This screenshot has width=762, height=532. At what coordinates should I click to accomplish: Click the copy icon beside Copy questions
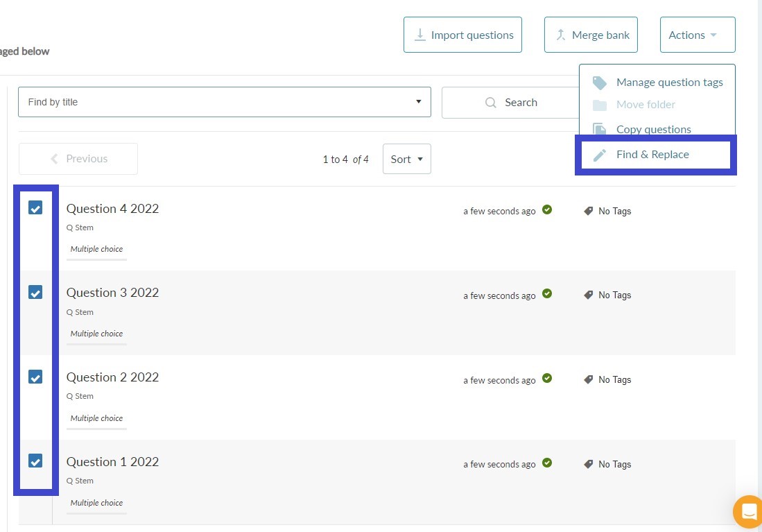(x=599, y=129)
